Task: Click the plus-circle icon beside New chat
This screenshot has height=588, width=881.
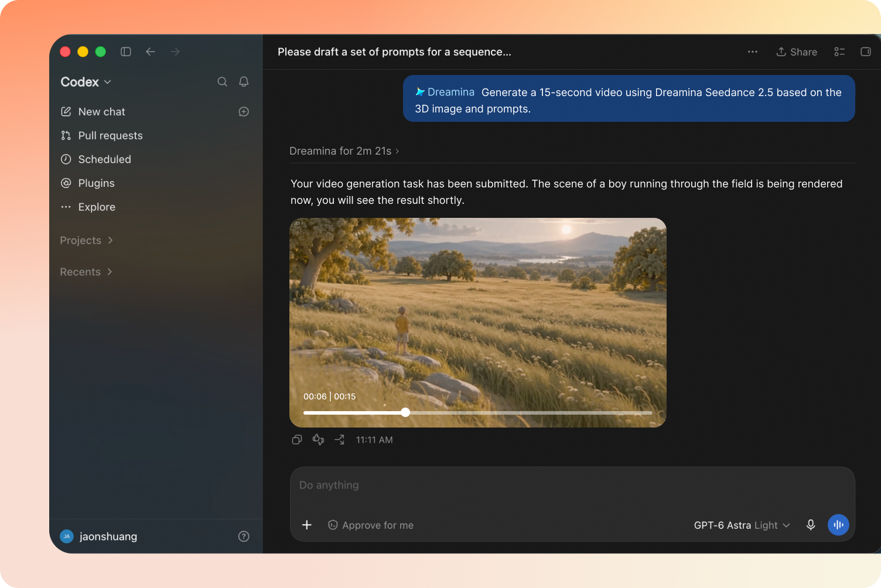Action: [x=244, y=112]
